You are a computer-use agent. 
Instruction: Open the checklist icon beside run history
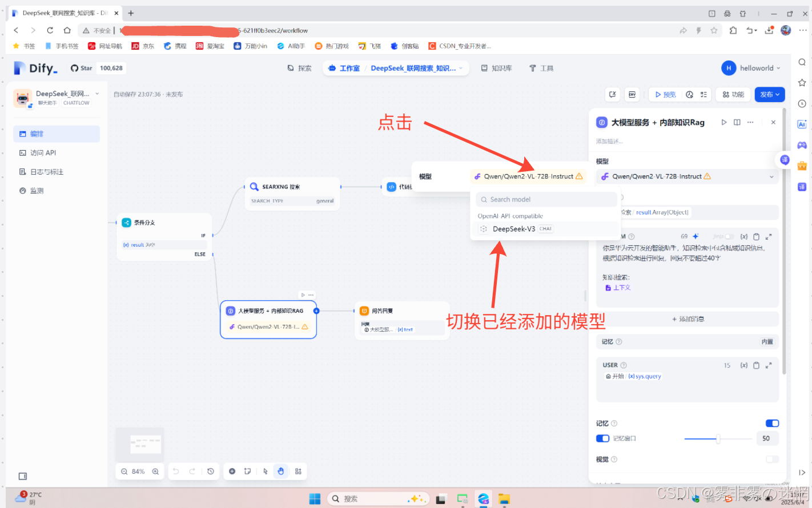point(704,95)
